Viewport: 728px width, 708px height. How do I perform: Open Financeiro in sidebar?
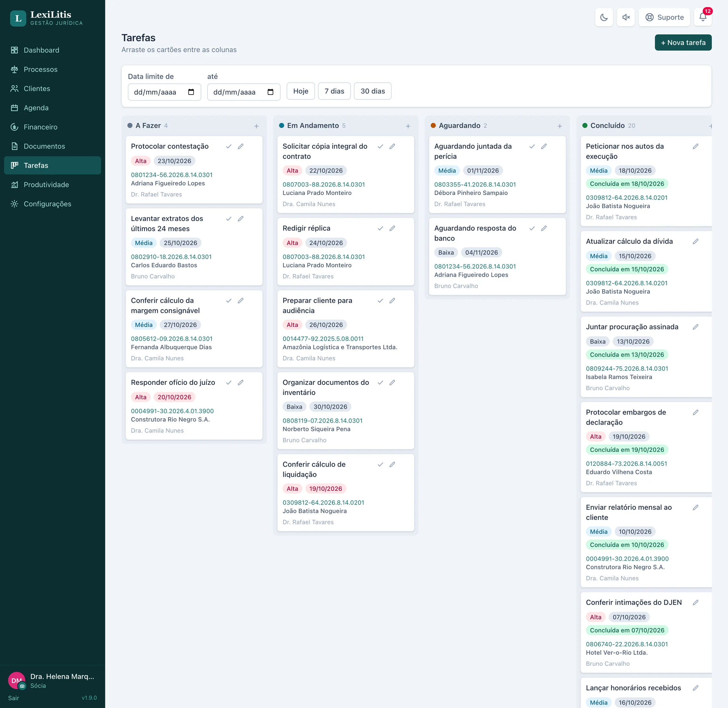tap(52, 127)
